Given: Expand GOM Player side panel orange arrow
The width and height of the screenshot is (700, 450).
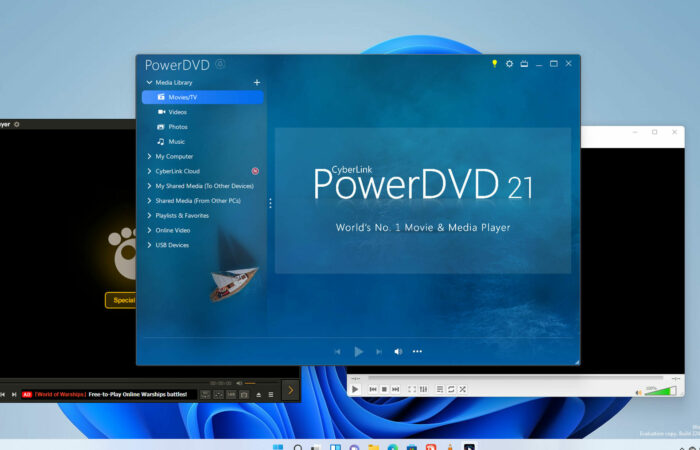Looking at the screenshot, I should [x=291, y=391].
